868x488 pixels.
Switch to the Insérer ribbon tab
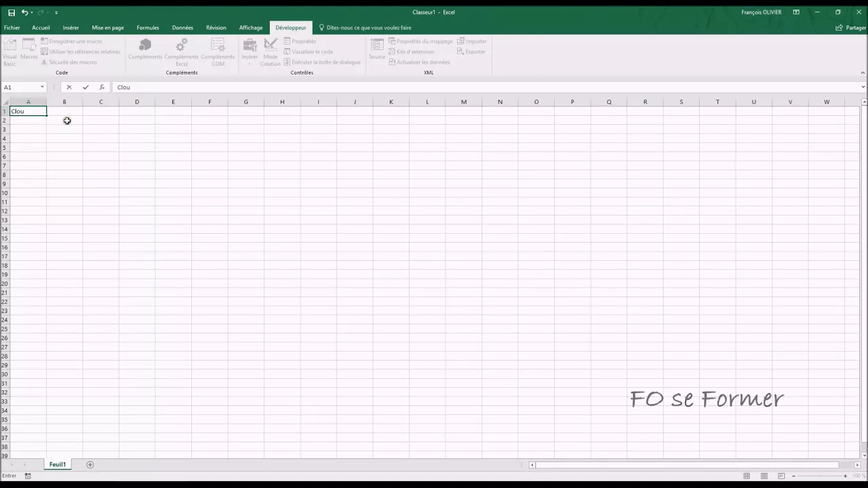click(71, 28)
